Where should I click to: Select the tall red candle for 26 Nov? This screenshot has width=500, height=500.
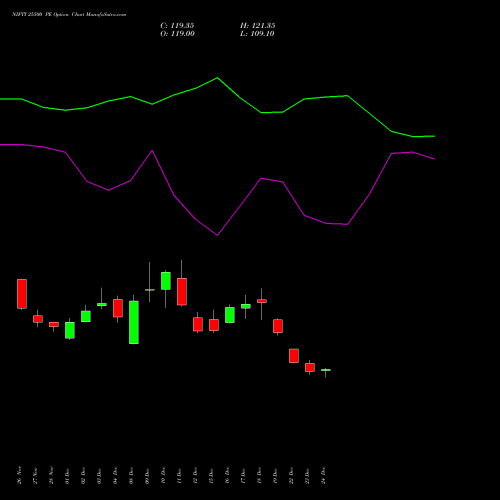[x=22, y=294]
